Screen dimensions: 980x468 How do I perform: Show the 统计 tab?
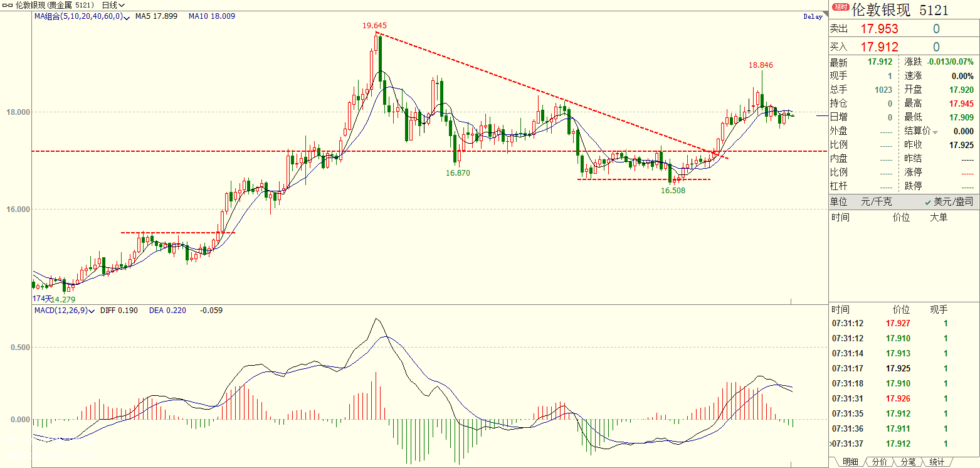tap(936, 462)
